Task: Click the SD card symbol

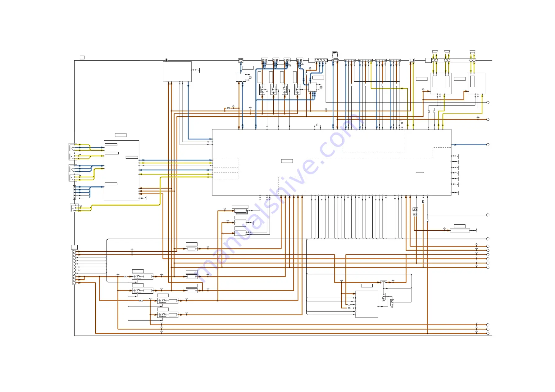Action: 335,55
